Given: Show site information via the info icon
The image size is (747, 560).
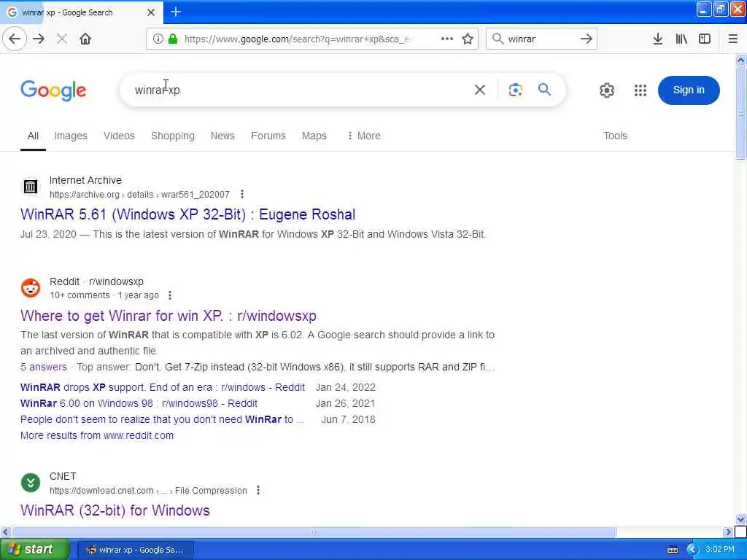Looking at the screenshot, I should point(158,39).
